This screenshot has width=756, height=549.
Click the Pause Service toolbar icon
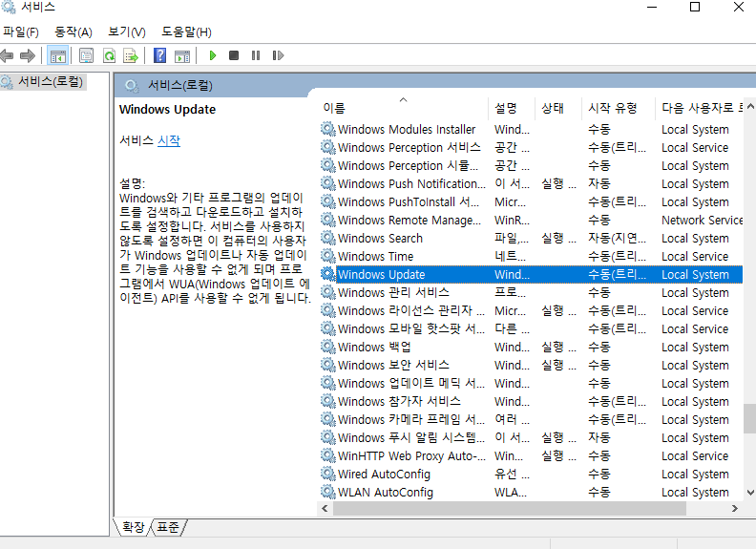256,56
